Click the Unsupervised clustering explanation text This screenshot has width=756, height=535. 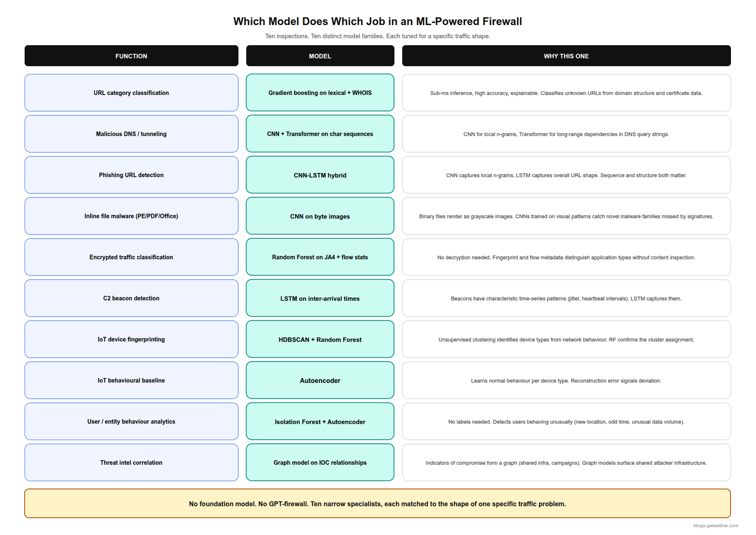[566, 340]
